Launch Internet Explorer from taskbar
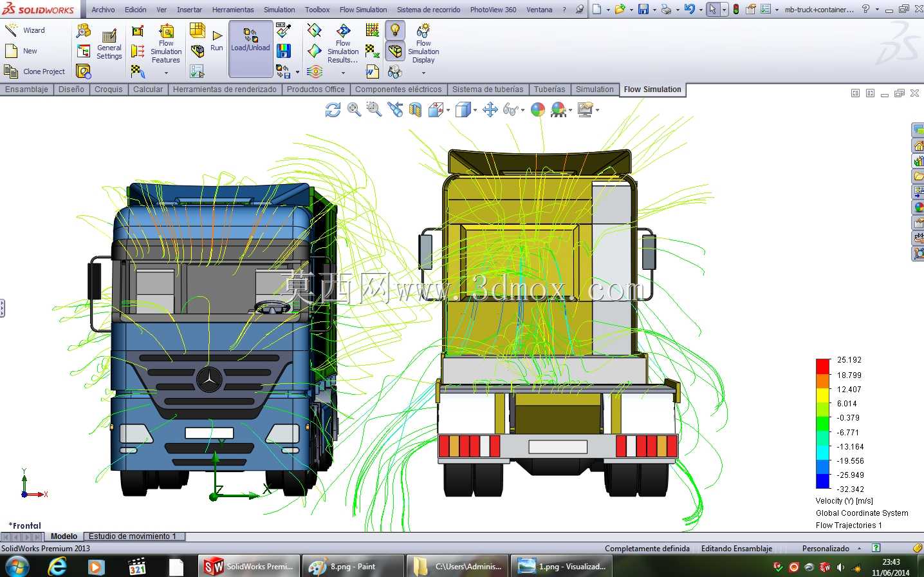This screenshot has width=924, height=577. click(58, 567)
